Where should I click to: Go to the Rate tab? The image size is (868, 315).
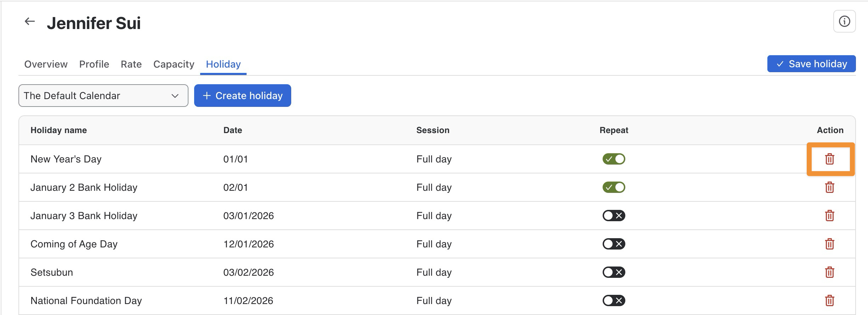[131, 64]
